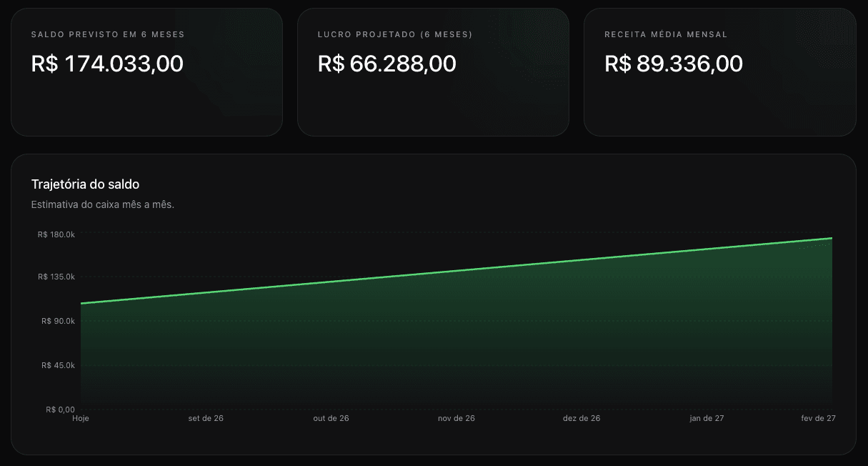This screenshot has width=868, height=466.
Task: Click the R$ 90.0k y-axis label
Action: [x=59, y=322]
